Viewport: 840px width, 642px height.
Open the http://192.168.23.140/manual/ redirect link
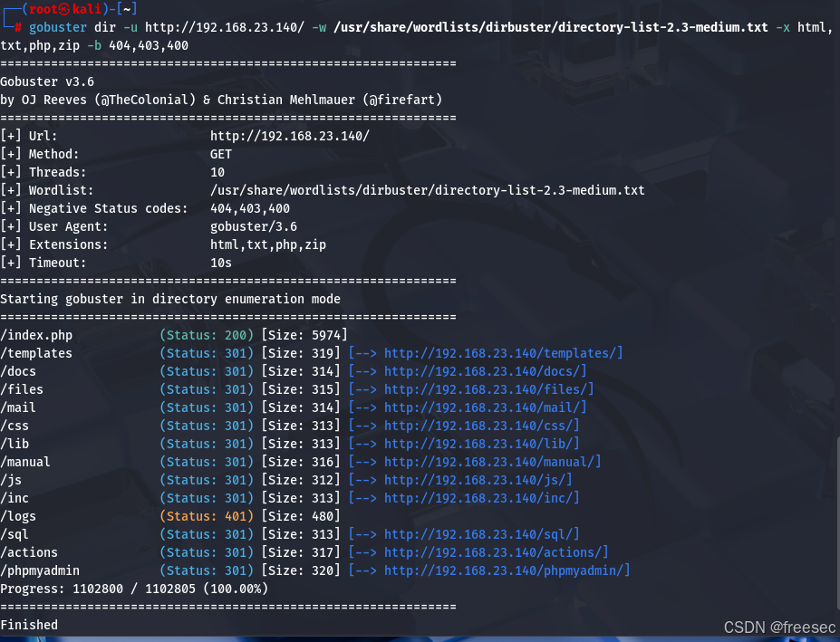click(x=489, y=462)
